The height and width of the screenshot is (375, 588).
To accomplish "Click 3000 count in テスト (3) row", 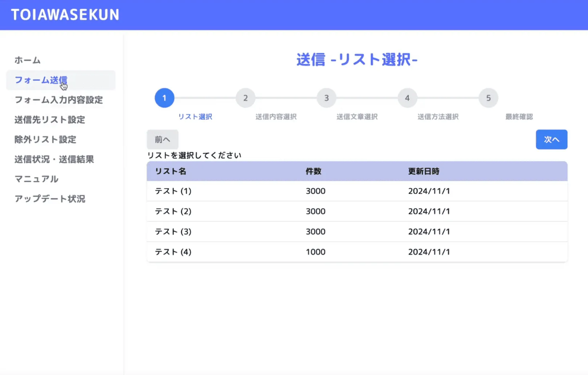I will [x=315, y=232].
